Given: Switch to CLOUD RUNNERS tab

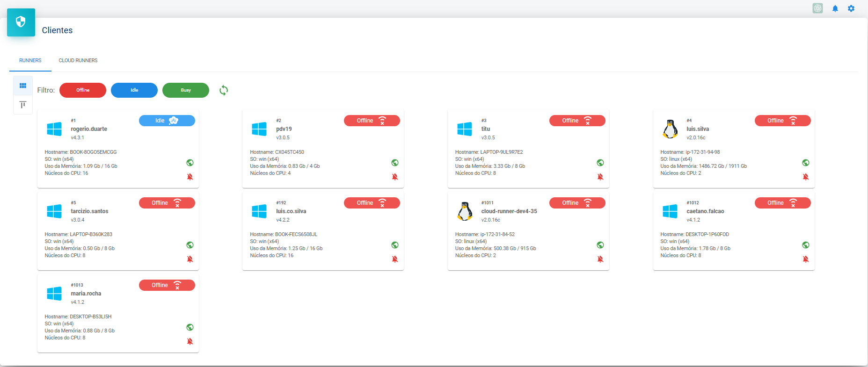Looking at the screenshot, I should (x=78, y=60).
